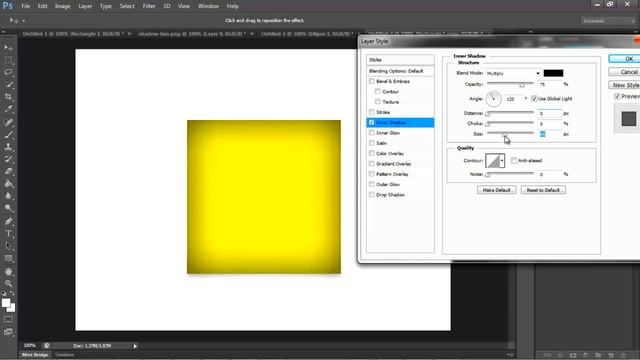
Task: Select the Rectangular Marquee tool
Action: click(x=8, y=60)
